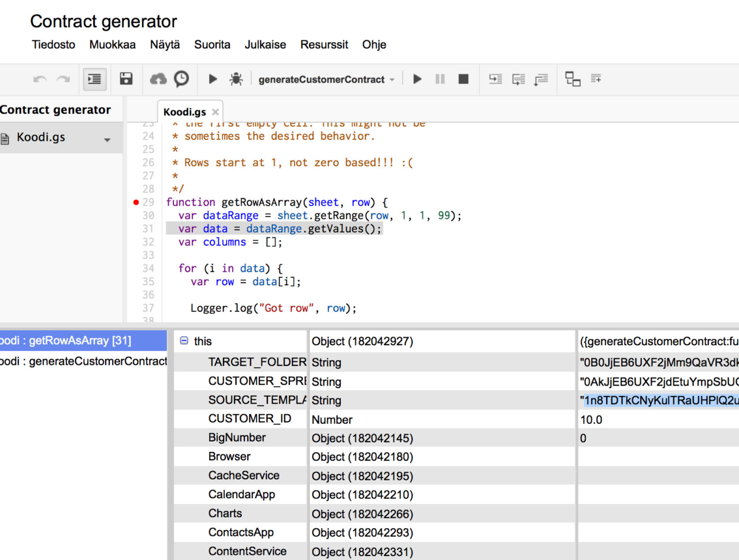Viewport: 739px width, 560px height.
Task: Select generateCustomerContract in the call stack
Action: click(84, 361)
